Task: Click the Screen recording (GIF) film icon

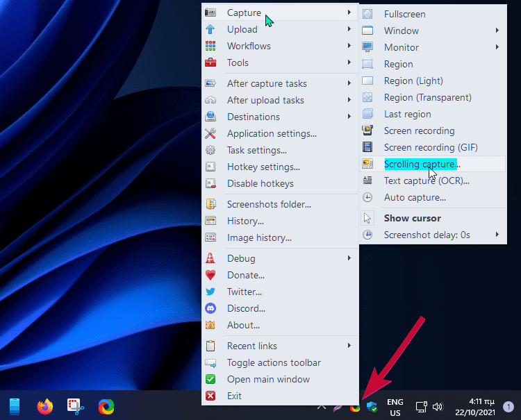Action: point(367,147)
